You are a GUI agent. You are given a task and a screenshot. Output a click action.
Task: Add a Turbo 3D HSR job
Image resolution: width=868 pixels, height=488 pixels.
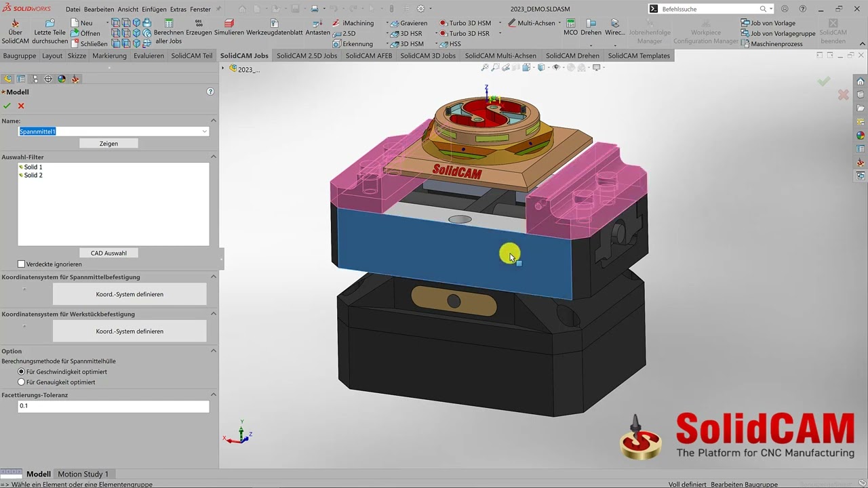point(465,33)
